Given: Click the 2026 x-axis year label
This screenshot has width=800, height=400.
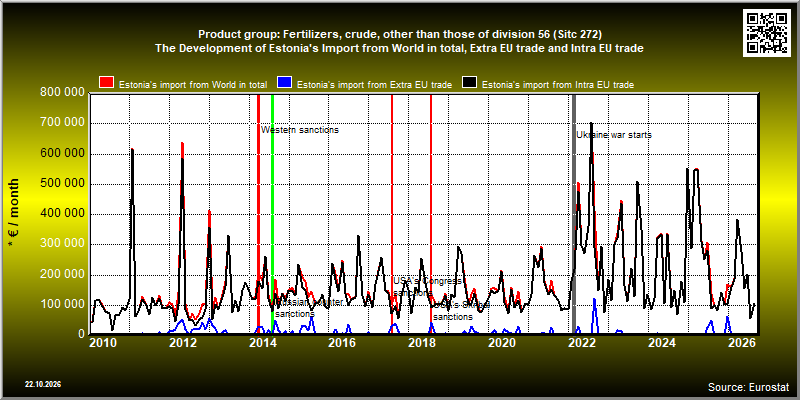Looking at the screenshot, I should [742, 343].
